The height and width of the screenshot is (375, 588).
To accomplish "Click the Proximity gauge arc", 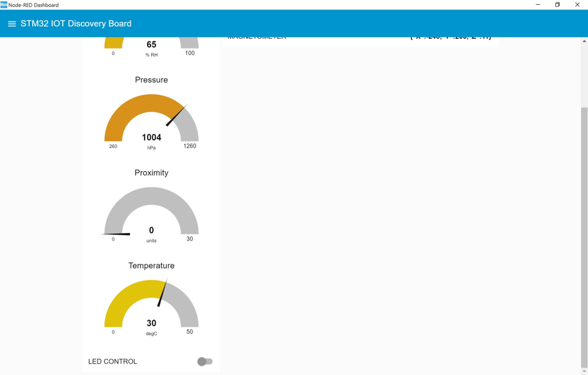I will [x=152, y=211].
